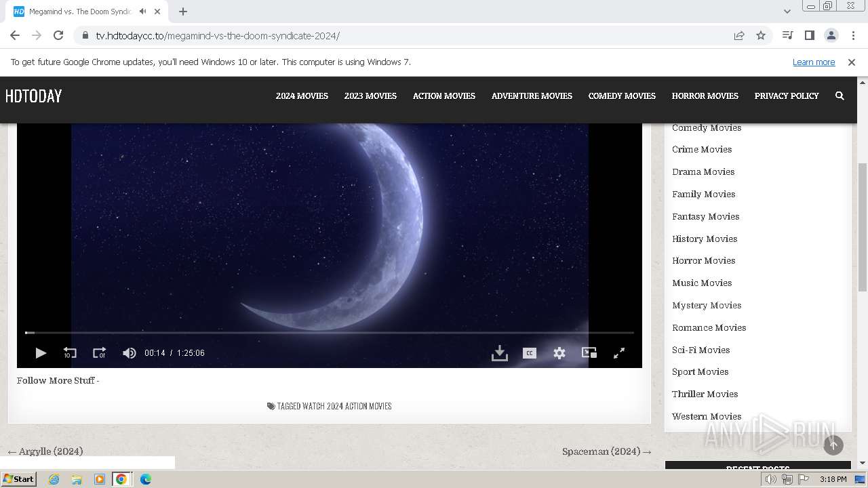Viewport: 868px width, 488px height.
Task: Skip forward ten seconds in video
Action: click(99, 353)
